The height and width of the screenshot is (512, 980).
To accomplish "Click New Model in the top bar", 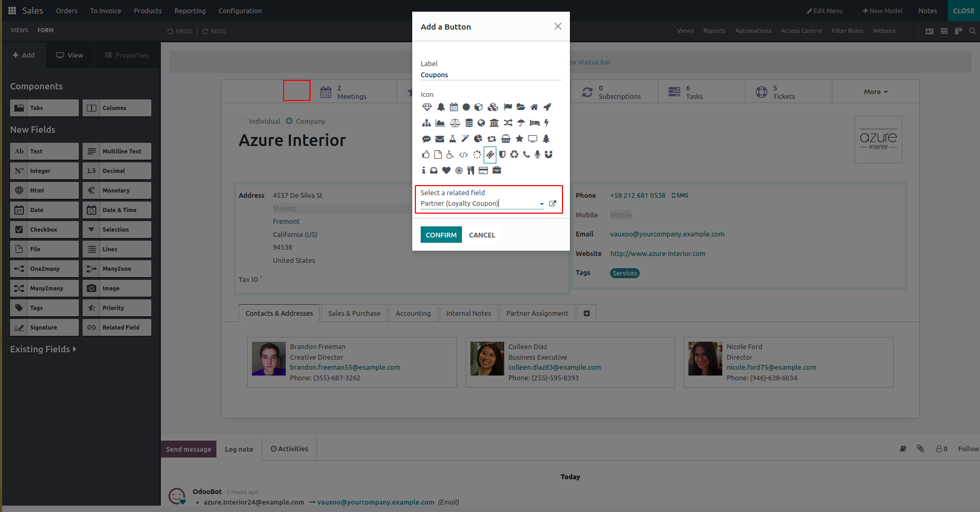I will pyautogui.click(x=883, y=11).
